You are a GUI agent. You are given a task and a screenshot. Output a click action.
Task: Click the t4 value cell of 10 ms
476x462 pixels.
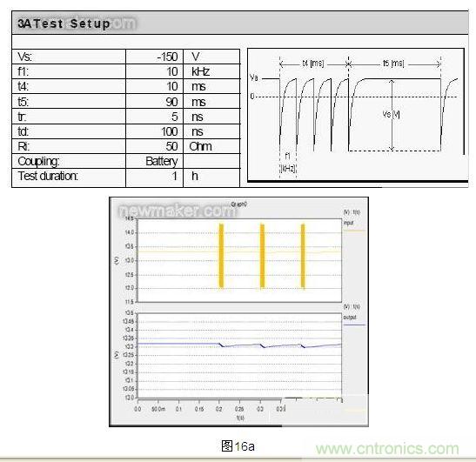[x=154, y=86]
